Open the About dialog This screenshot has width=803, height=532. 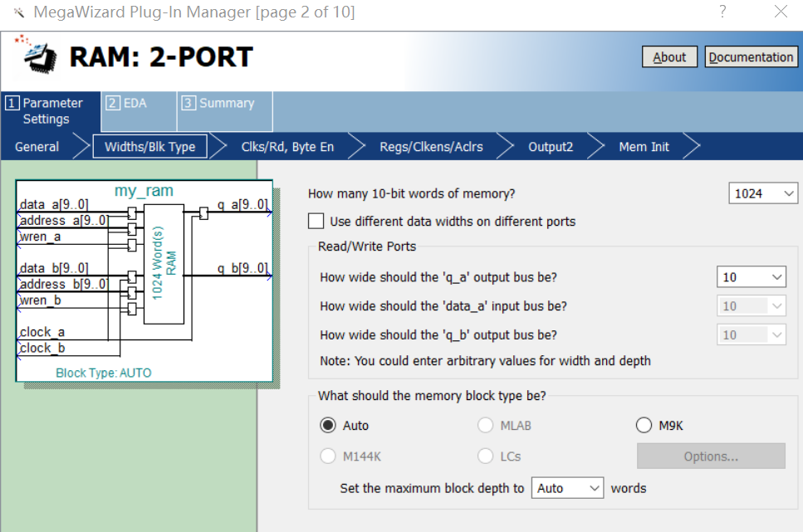point(669,56)
